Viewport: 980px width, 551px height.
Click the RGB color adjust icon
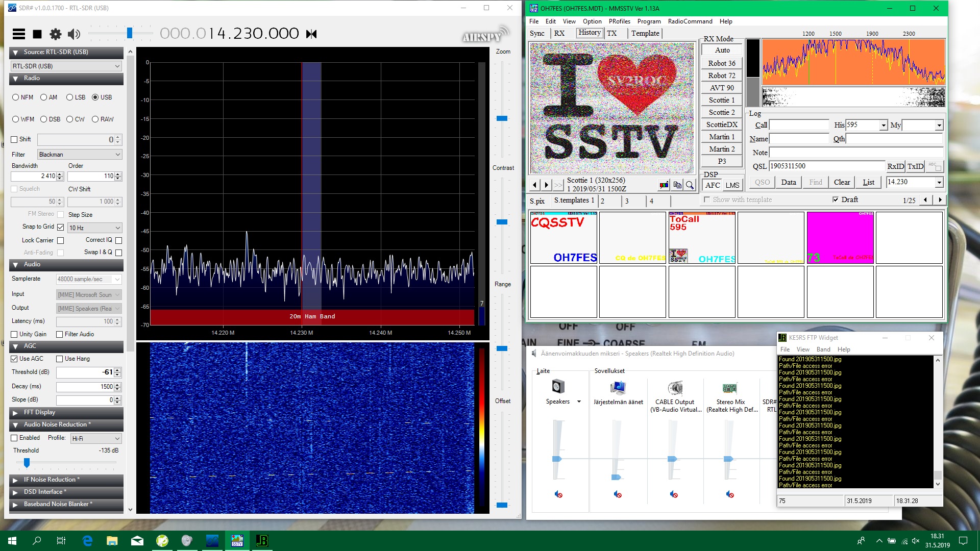[664, 185]
